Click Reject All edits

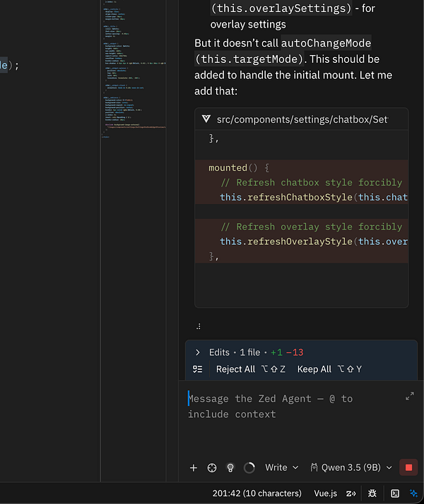(x=250, y=369)
